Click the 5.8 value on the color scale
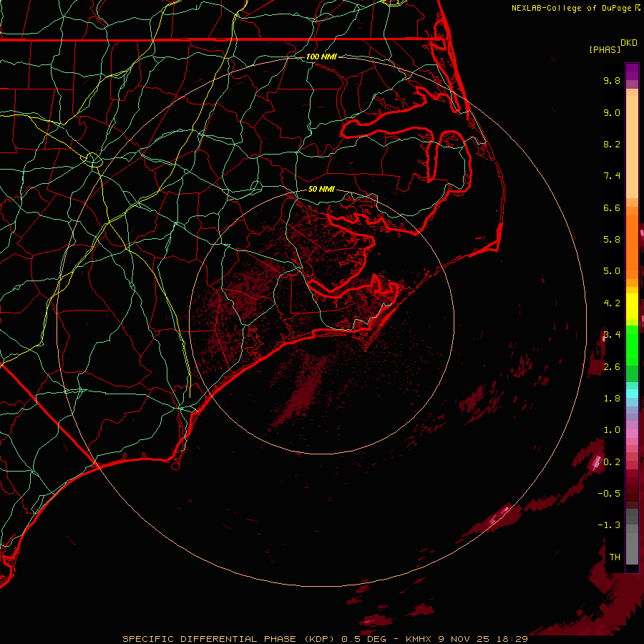Viewport: 644px width, 644px height. 612,240
